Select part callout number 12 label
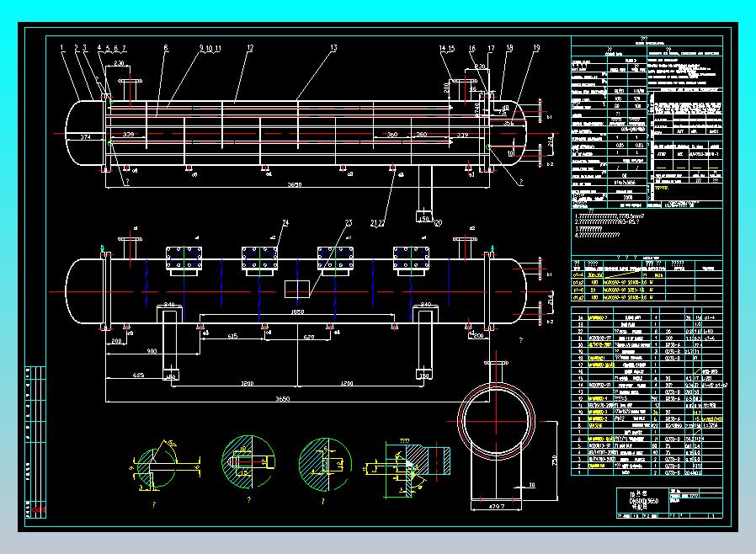The image size is (756, 554). tap(250, 49)
